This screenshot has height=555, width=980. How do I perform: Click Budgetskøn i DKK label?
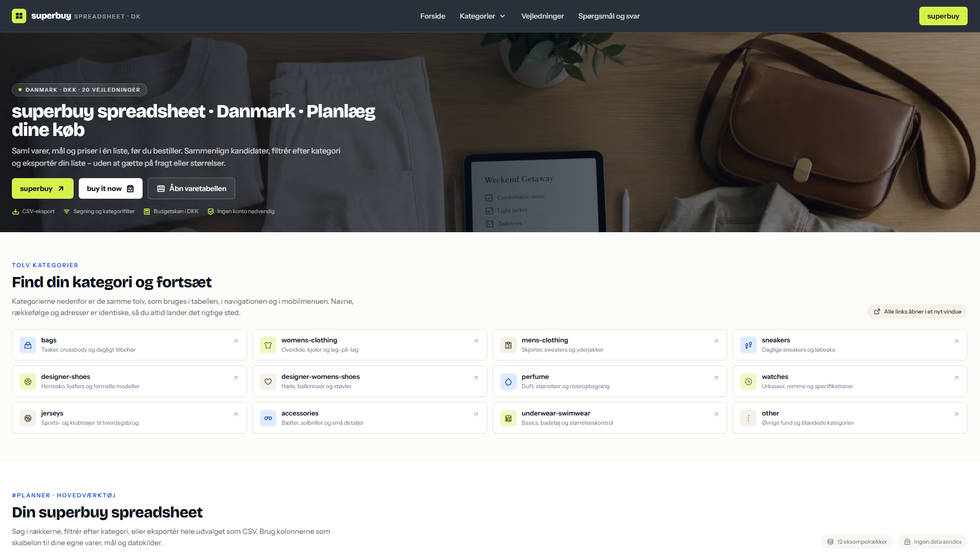(171, 212)
